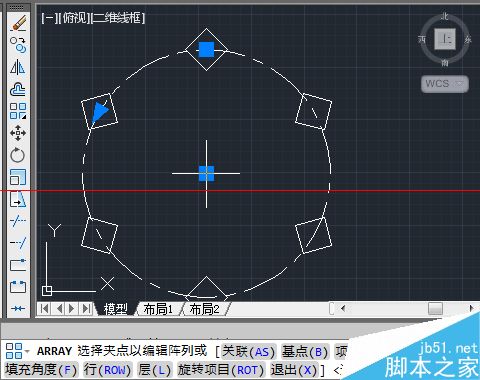Screen dimensions: 480x380
Task: Click the previous layout tab arrow
Action: click(x=59, y=309)
